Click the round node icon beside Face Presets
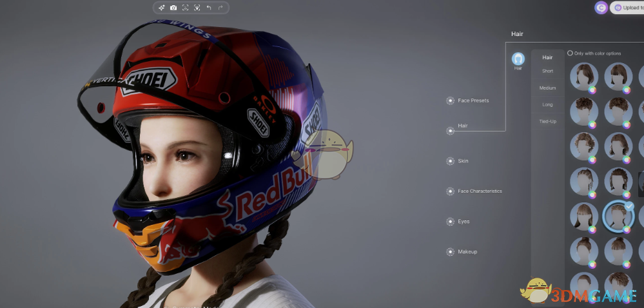The height and width of the screenshot is (308, 644). [450, 101]
